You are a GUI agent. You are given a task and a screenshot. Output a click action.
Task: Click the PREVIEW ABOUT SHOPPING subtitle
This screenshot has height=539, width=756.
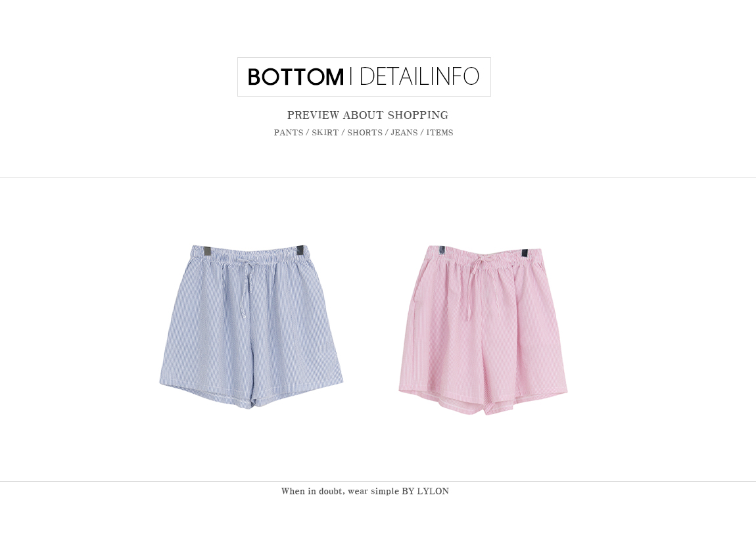(x=367, y=115)
